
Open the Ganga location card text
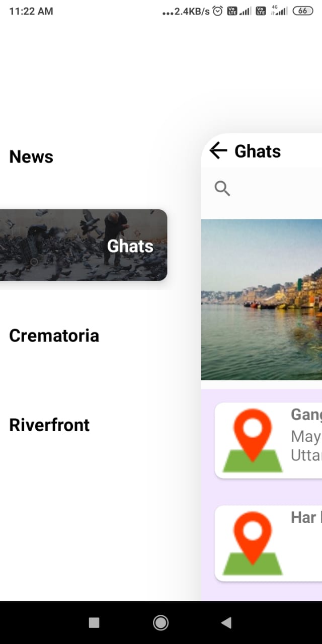tap(306, 435)
